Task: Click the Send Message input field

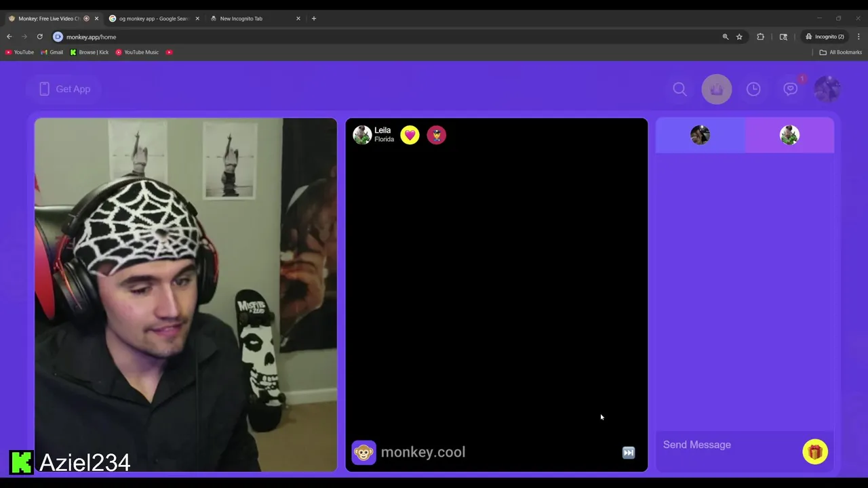Action: point(727,445)
